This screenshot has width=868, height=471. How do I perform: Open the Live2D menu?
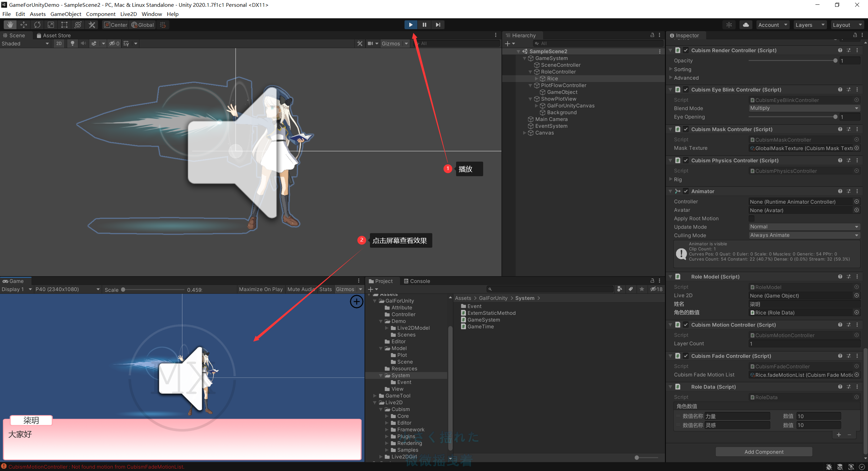[128, 14]
